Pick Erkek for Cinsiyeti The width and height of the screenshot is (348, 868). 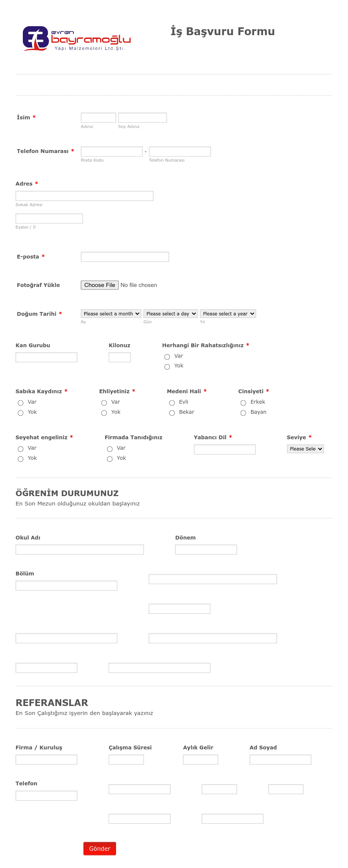click(x=243, y=403)
